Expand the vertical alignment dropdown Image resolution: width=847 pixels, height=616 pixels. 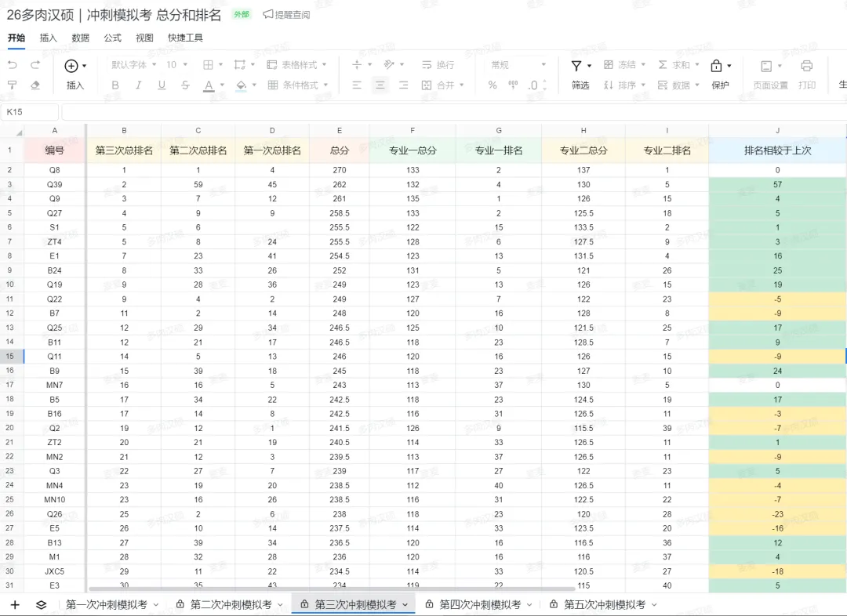point(370,65)
